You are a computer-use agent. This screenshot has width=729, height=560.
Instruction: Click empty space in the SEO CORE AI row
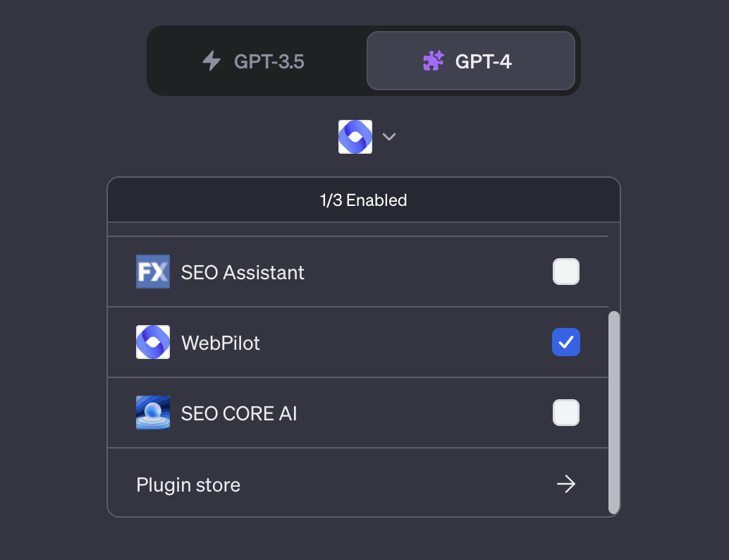423,413
